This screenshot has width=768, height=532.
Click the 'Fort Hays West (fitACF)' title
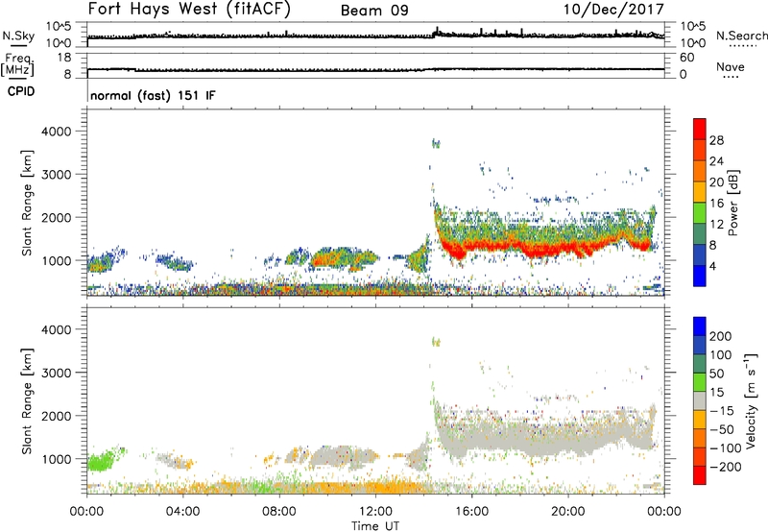(189, 9)
